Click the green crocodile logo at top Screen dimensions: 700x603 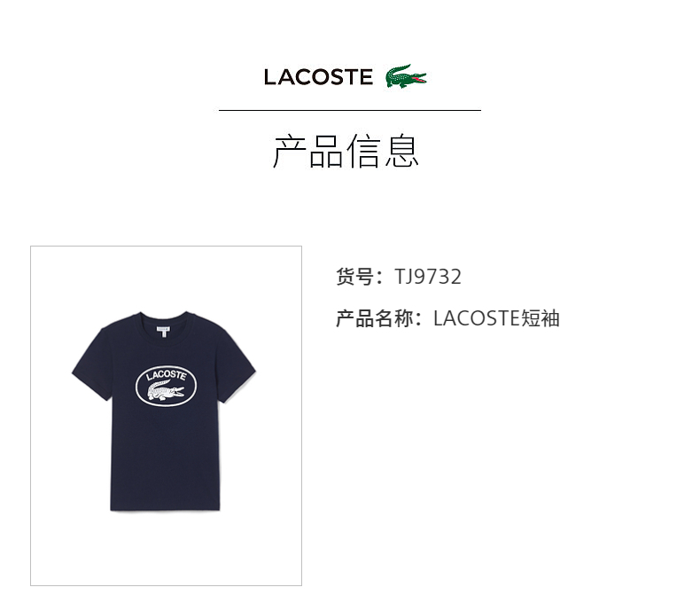[x=406, y=76]
